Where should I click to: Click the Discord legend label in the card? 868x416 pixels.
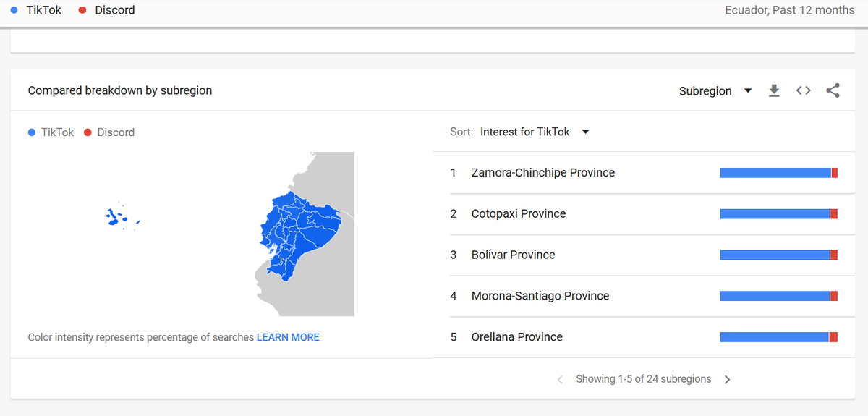[116, 132]
